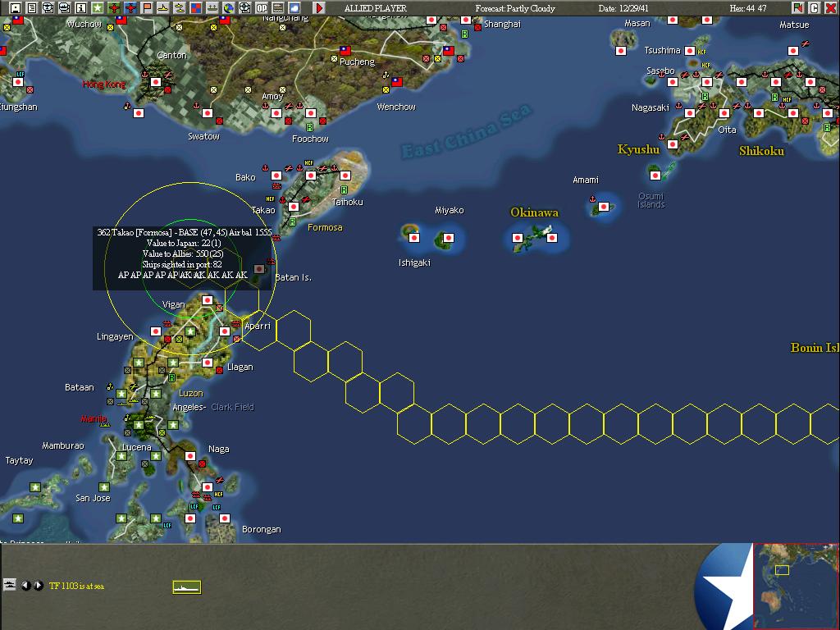Image resolution: width=840 pixels, height=630 pixels.
Task: Click the globe icon in toolbar
Action: coord(229,8)
